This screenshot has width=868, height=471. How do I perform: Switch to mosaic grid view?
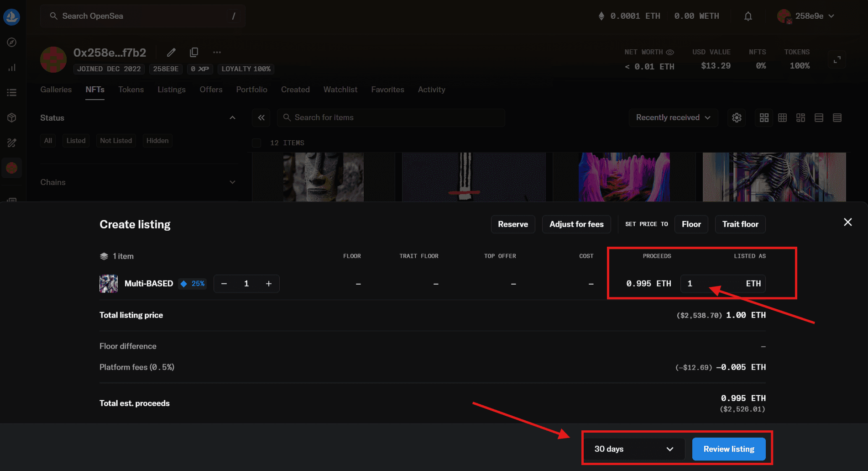tap(800, 118)
